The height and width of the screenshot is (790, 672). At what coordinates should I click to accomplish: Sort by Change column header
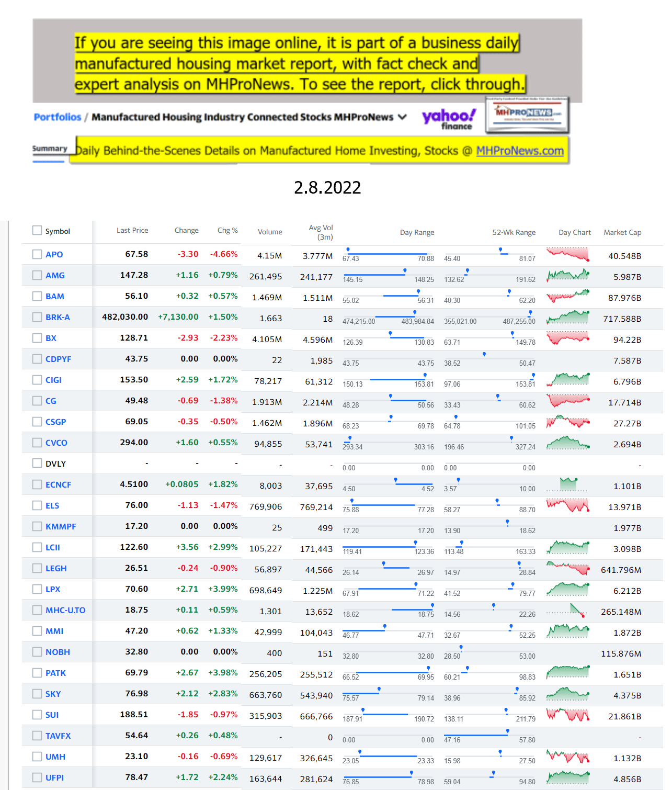(187, 230)
